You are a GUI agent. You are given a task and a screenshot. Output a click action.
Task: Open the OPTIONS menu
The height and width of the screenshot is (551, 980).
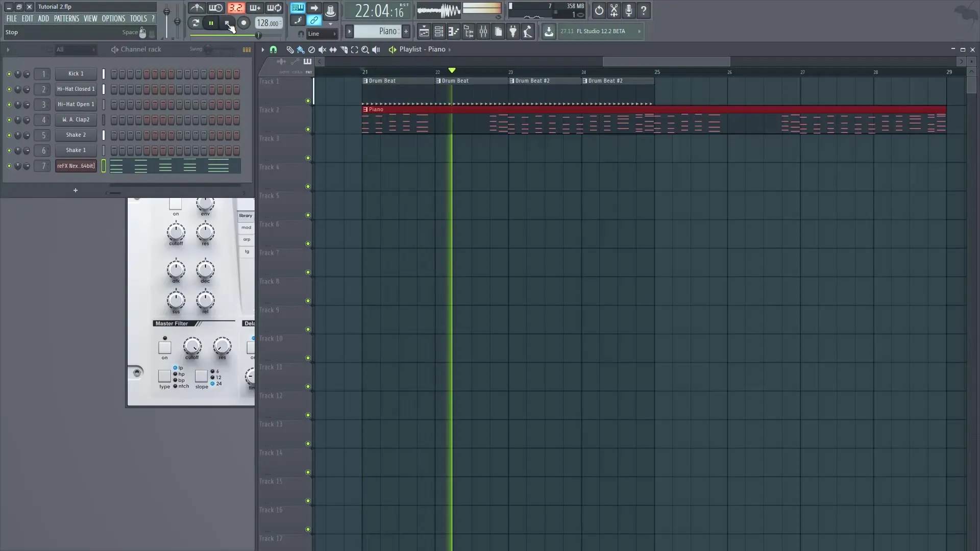coord(113,18)
